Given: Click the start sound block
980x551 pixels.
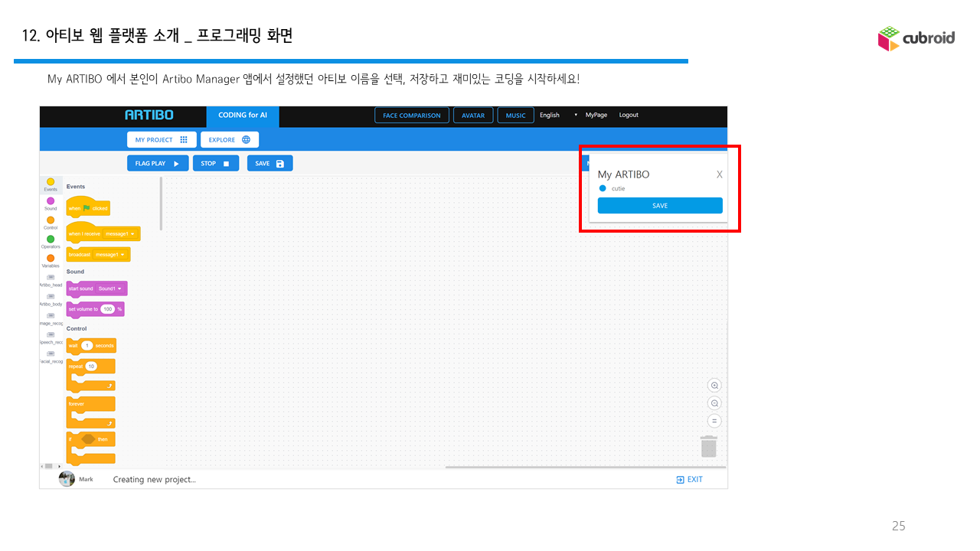Looking at the screenshot, I should pos(96,289).
